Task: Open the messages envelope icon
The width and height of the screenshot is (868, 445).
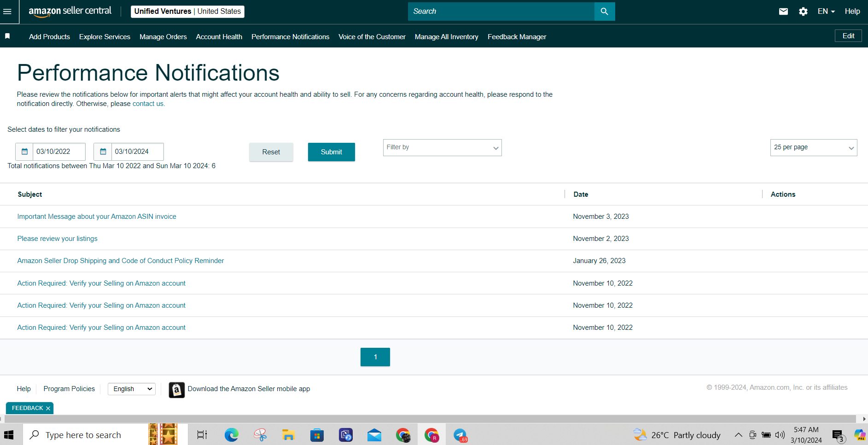Action: [783, 12]
